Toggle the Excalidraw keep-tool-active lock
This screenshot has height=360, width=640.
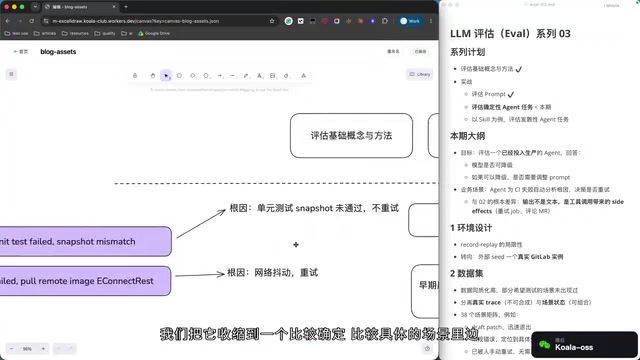(x=135, y=76)
